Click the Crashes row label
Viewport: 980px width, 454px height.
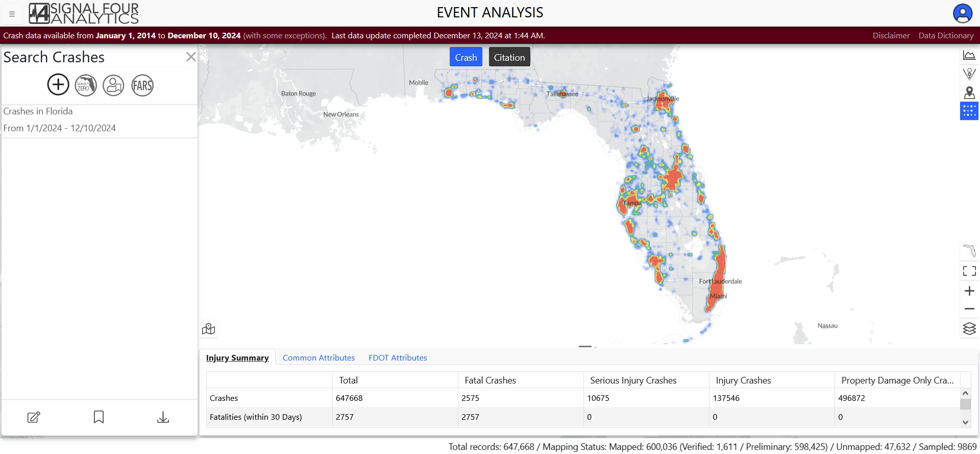click(x=224, y=398)
